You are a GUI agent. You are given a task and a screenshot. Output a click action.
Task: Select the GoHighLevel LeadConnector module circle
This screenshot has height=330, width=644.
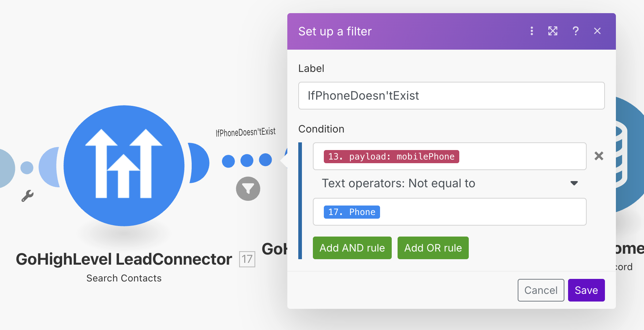(124, 166)
